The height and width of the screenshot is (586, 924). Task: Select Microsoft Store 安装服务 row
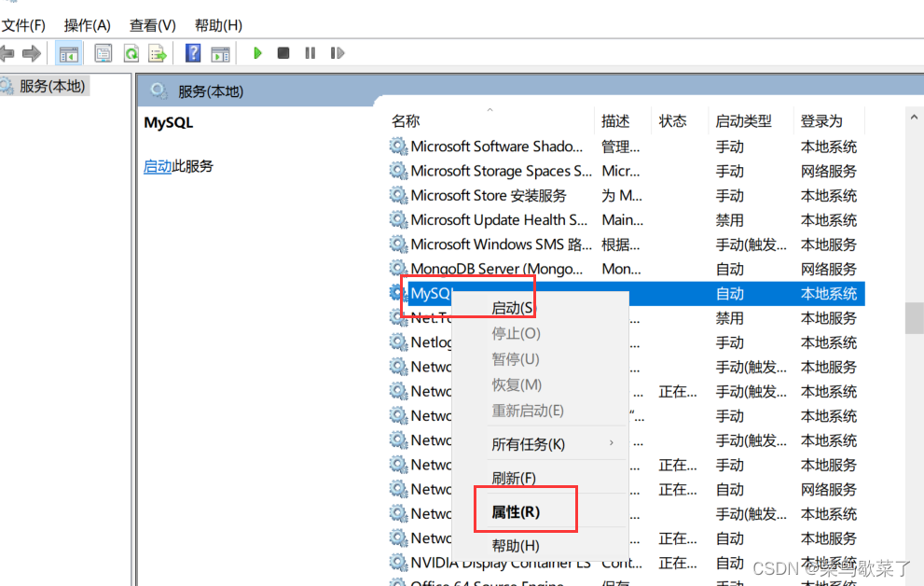point(626,195)
